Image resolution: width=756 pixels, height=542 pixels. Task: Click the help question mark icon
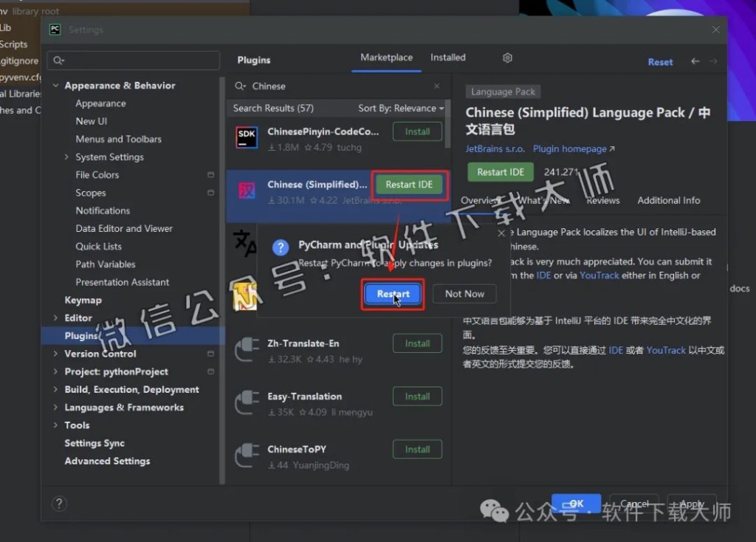[x=59, y=503]
